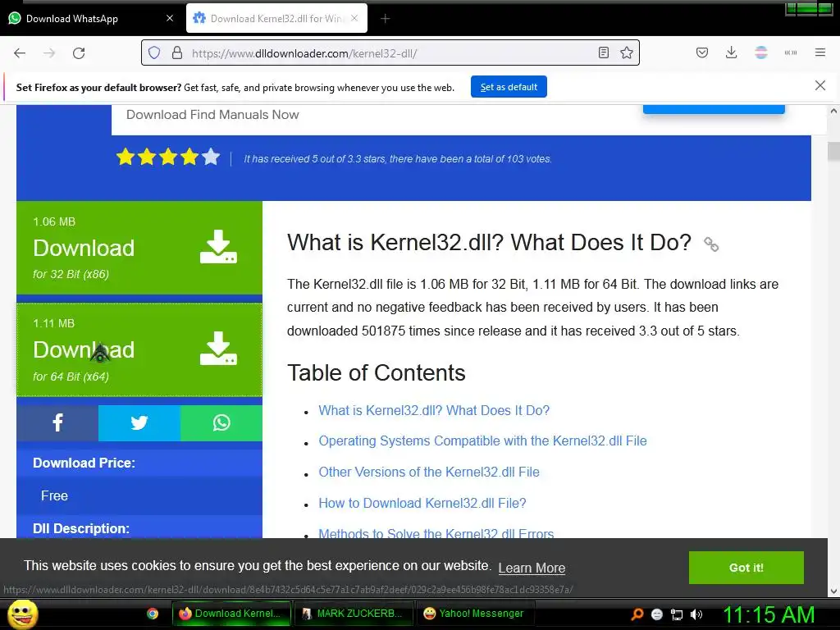
Task: Download the 32 Bit (x86) file
Action: [x=139, y=248]
